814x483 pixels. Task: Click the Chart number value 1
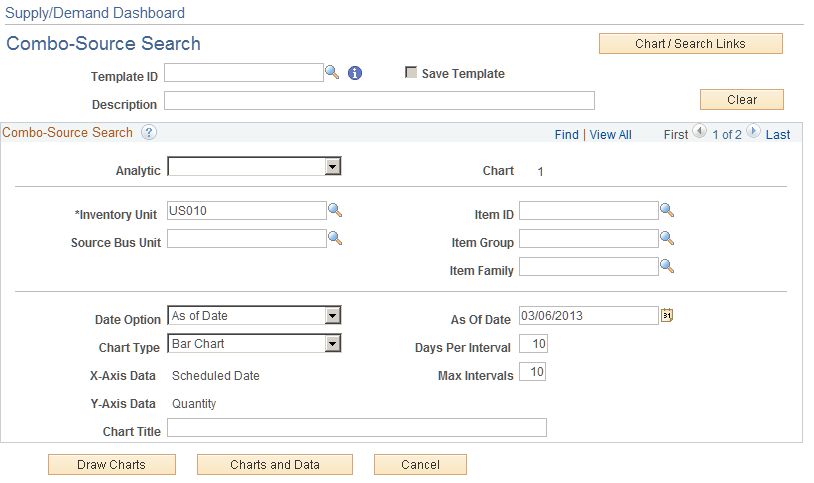[540, 171]
